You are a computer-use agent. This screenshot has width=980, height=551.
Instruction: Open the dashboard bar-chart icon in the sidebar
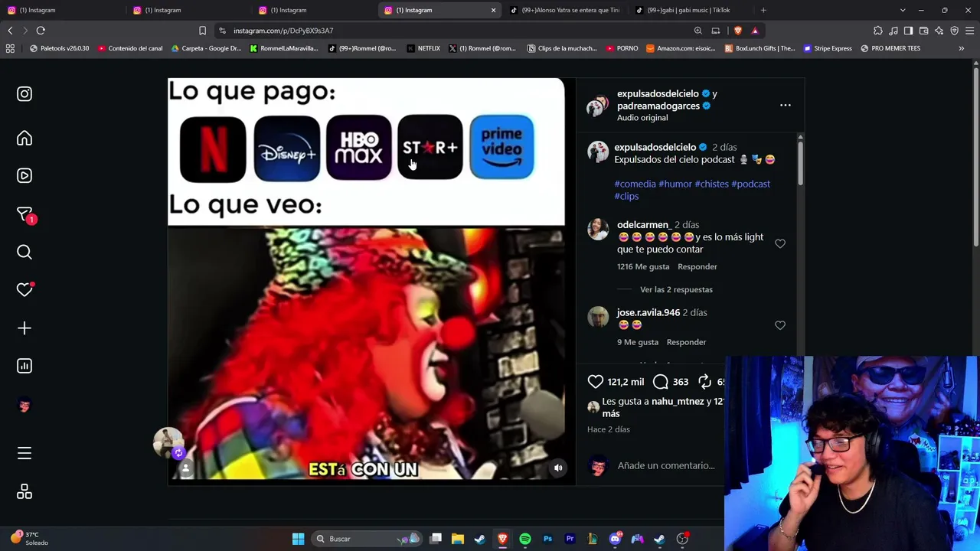tap(24, 366)
